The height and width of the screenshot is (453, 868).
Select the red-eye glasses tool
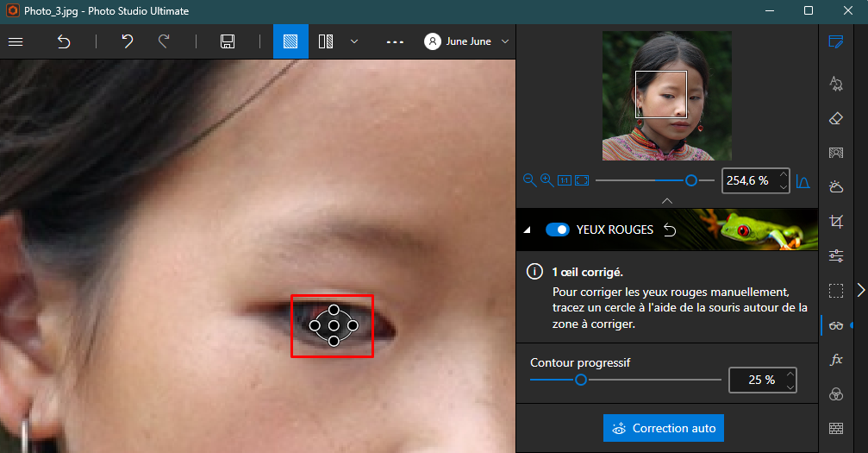tap(836, 325)
